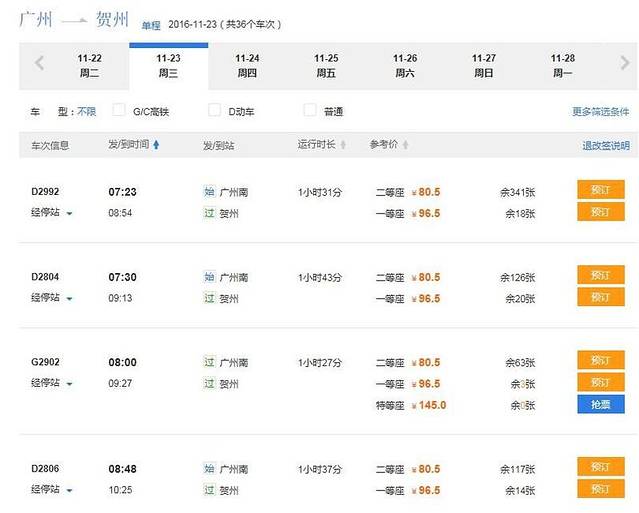Select the 不限 train type option

(x=87, y=112)
